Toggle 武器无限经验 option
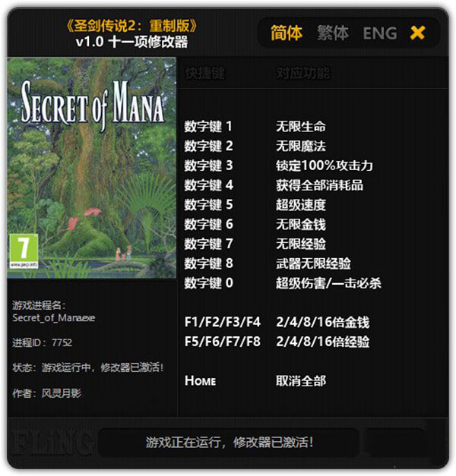Screen dimensions: 456x476 [313, 263]
